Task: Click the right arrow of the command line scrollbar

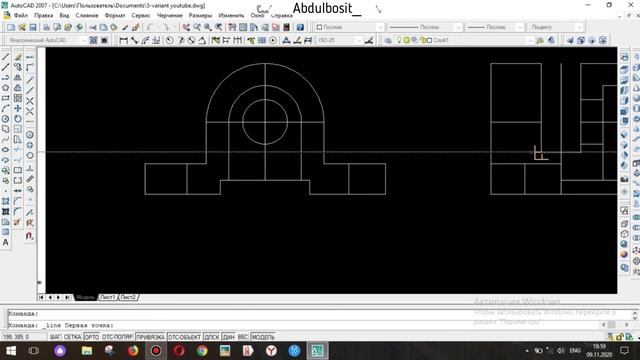Action: [x=627, y=325]
